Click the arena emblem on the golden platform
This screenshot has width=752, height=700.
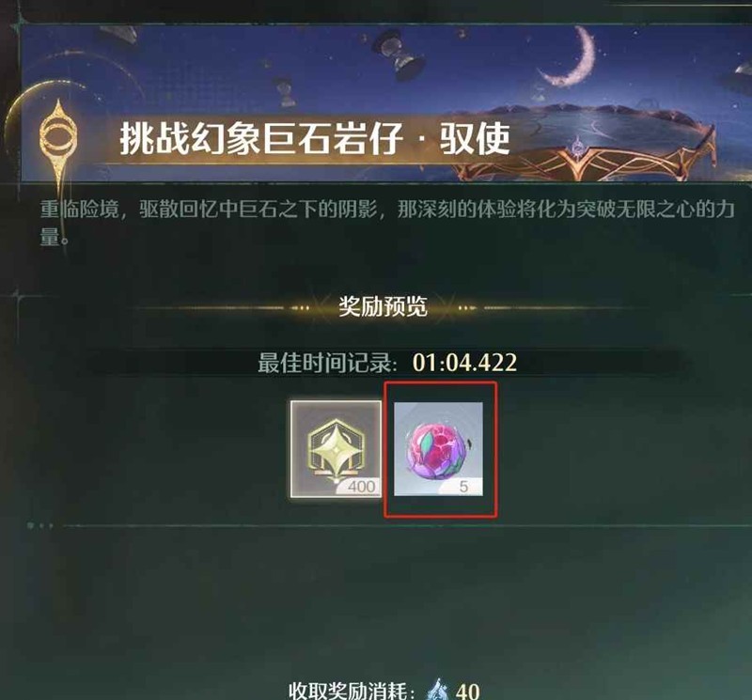pos(577,146)
